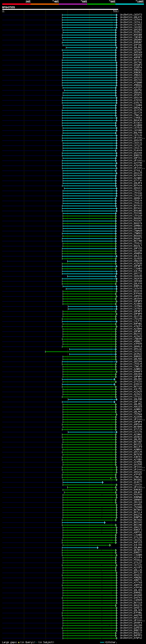
Task: Click label UniRef100_C6T2T6
Action: click(131, 432)
